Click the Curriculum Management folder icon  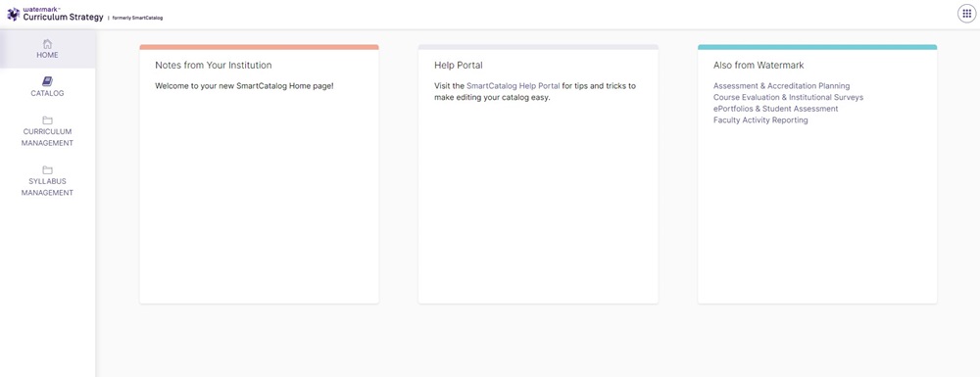[47, 119]
